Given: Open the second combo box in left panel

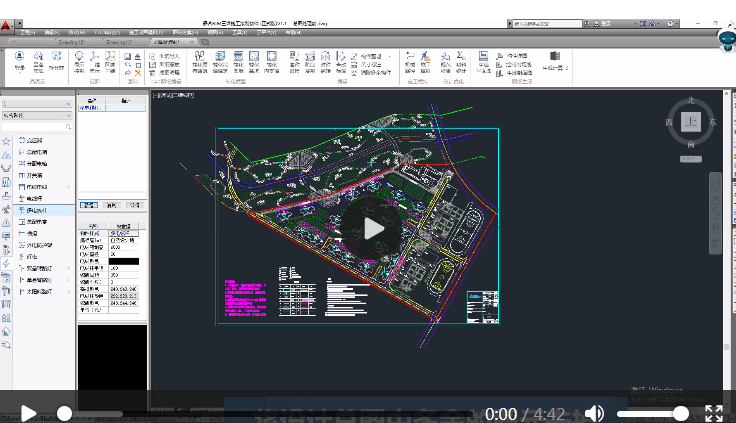Looking at the screenshot, I should [37, 115].
